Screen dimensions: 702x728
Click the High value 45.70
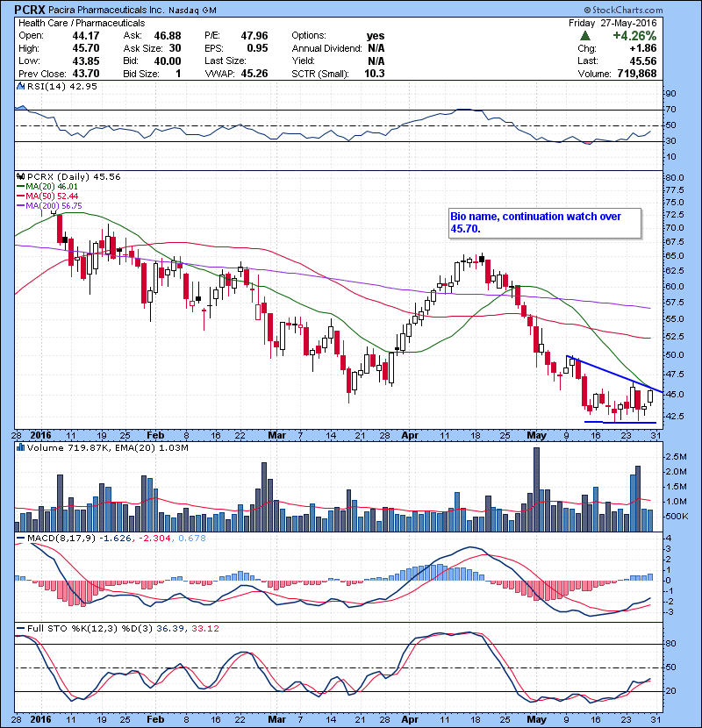tap(86, 48)
